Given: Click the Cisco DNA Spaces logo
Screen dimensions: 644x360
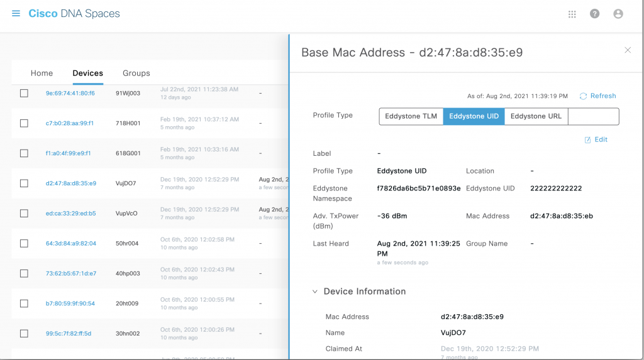Looking at the screenshot, I should pyautogui.click(x=74, y=14).
